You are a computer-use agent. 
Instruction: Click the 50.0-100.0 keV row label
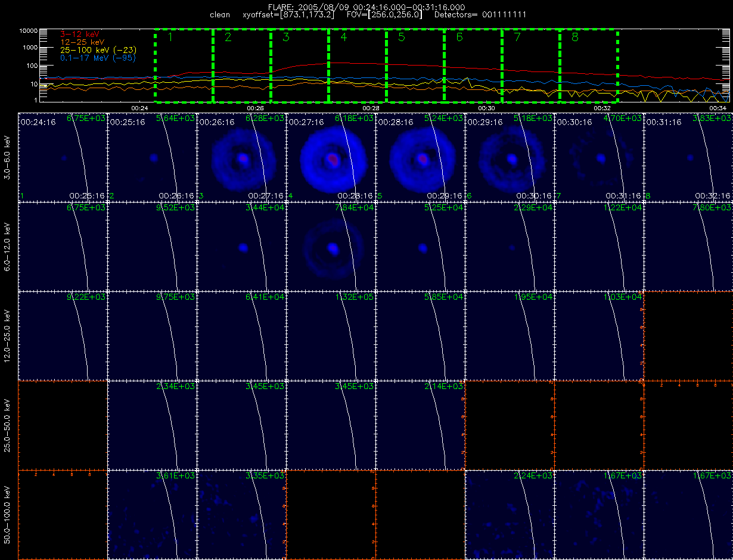[x=7, y=515]
